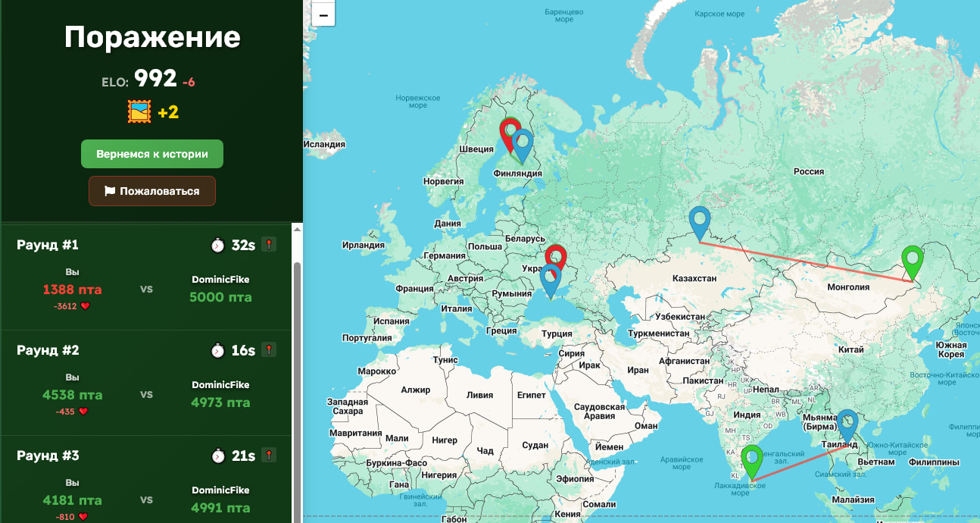Click the "Вернемся к истории" button

pos(152,154)
